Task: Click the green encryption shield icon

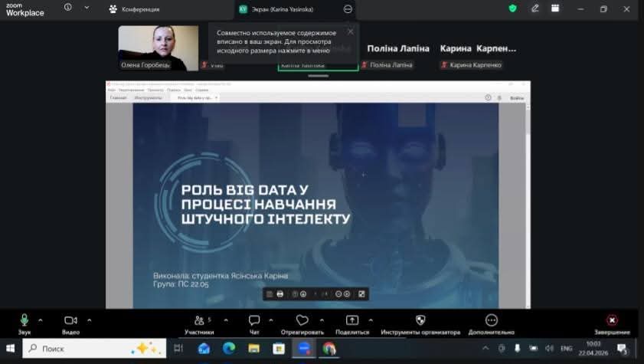Action: pyautogui.click(x=513, y=8)
